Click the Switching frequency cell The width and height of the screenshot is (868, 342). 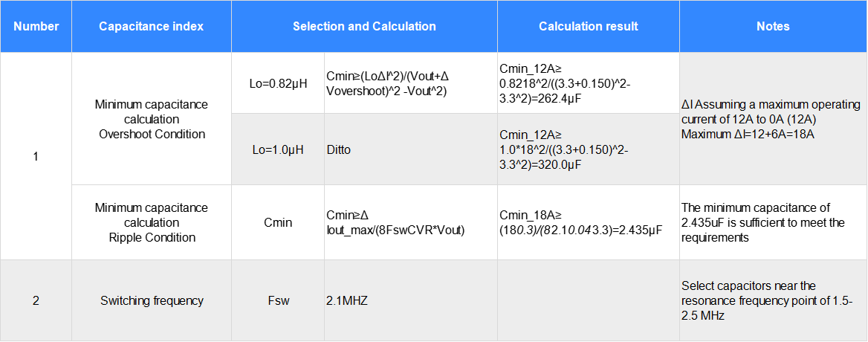point(151,301)
